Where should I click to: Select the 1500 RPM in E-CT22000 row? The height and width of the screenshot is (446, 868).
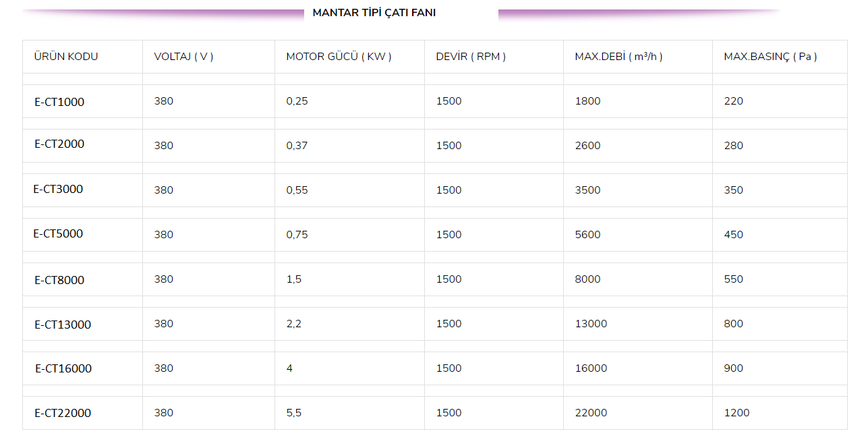pyautogui.click(x=449, y=413)
